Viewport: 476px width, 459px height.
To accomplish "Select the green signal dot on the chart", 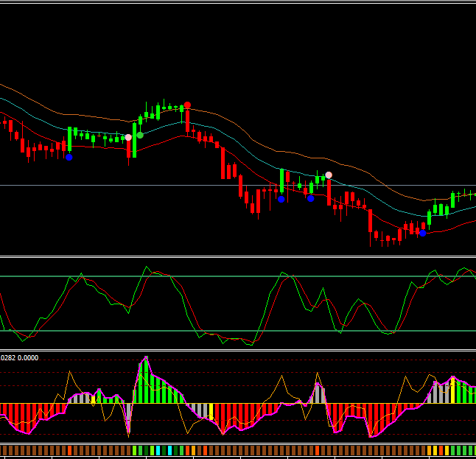I will click(140, 135).
